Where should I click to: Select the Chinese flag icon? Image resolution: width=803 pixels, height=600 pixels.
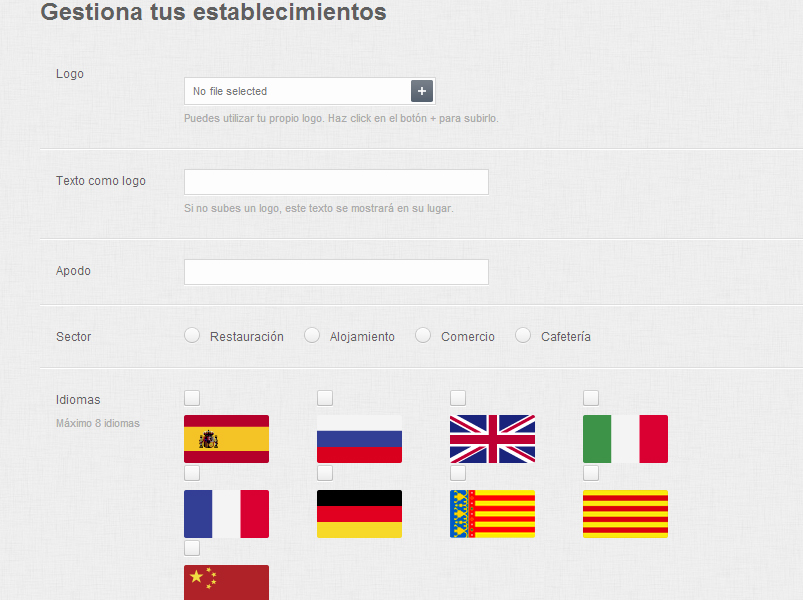tap(226, 582)
